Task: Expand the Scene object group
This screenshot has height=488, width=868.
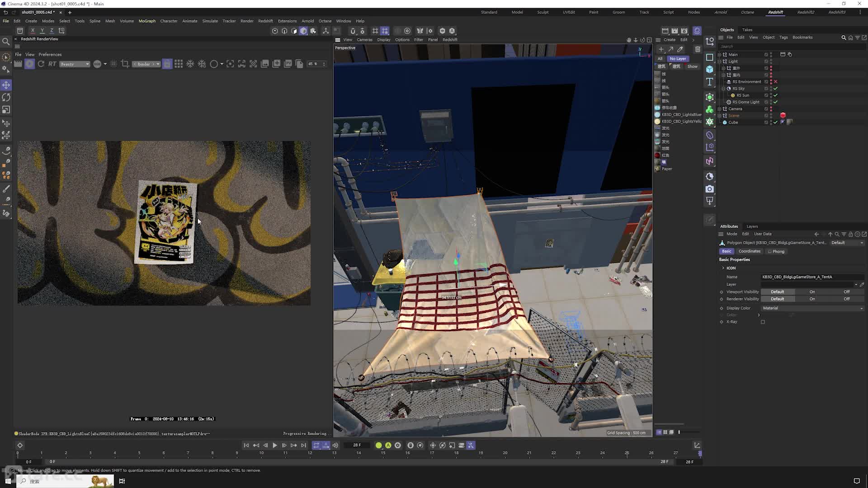Action: coord(719,116)
